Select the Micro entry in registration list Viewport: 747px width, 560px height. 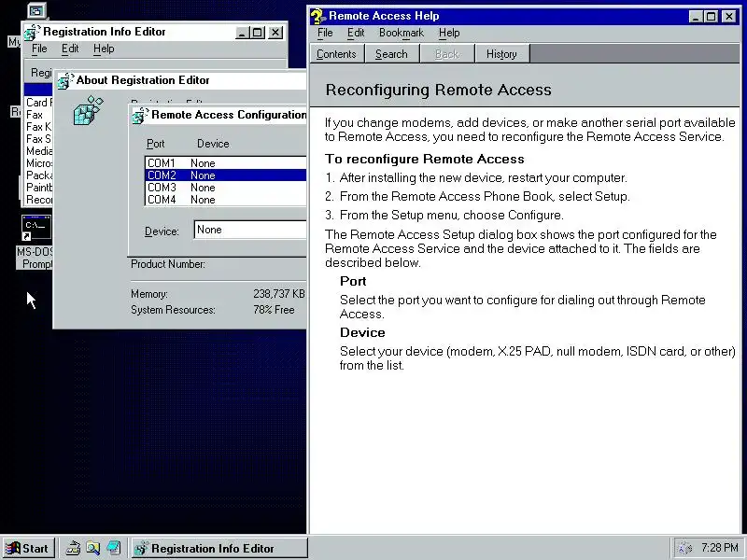pos(38,163)
